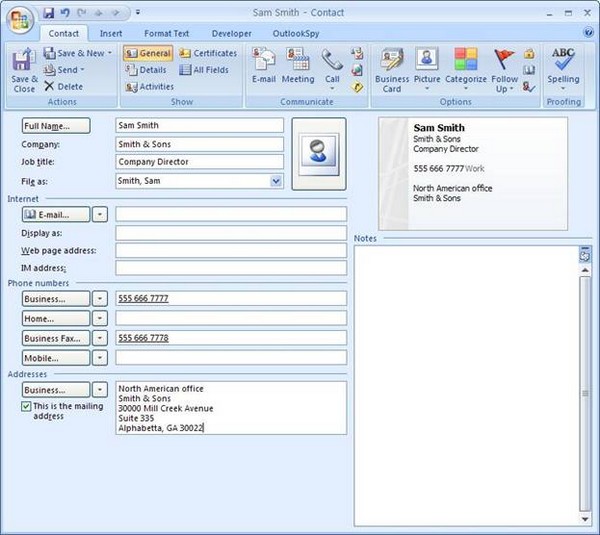
Task: Switch to the Contact ribbon tab
Action: tap(64, 34)
